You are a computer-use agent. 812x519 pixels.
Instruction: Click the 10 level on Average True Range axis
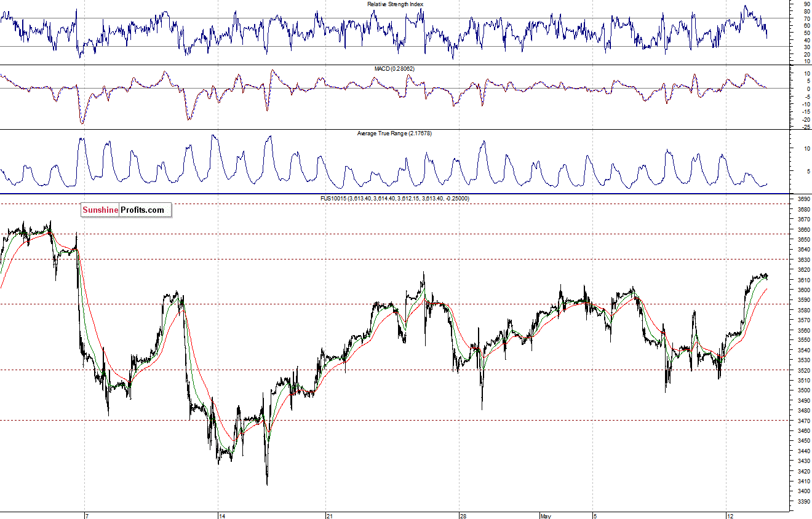[806, 148]
